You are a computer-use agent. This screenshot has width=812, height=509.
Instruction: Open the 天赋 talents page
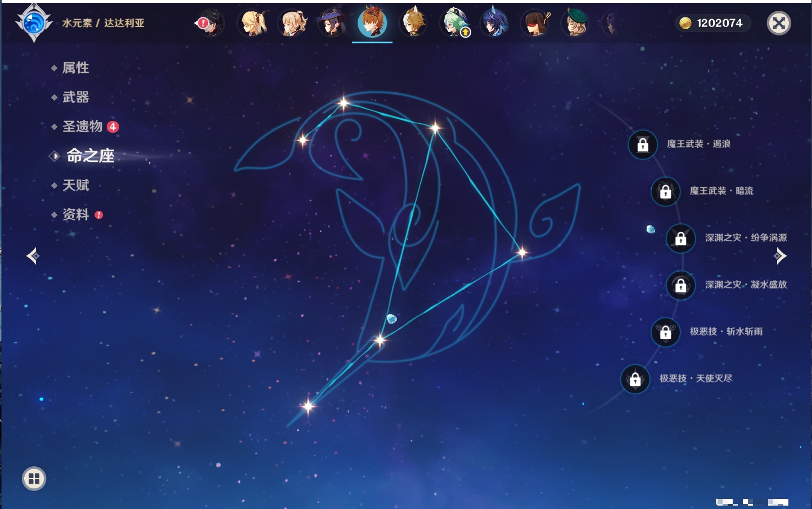pyautogui.click(x=75, y=185)
